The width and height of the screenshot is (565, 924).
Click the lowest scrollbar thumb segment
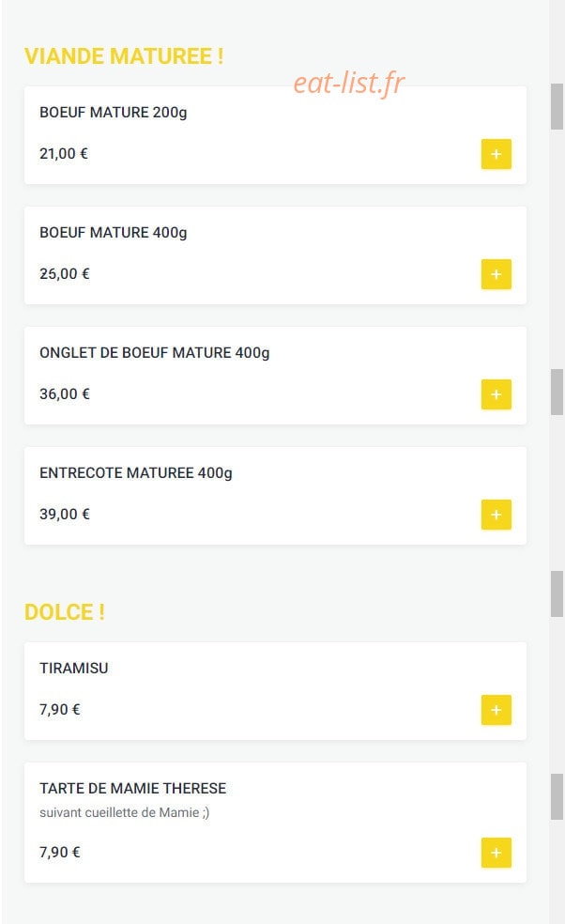tap(557, 796)
